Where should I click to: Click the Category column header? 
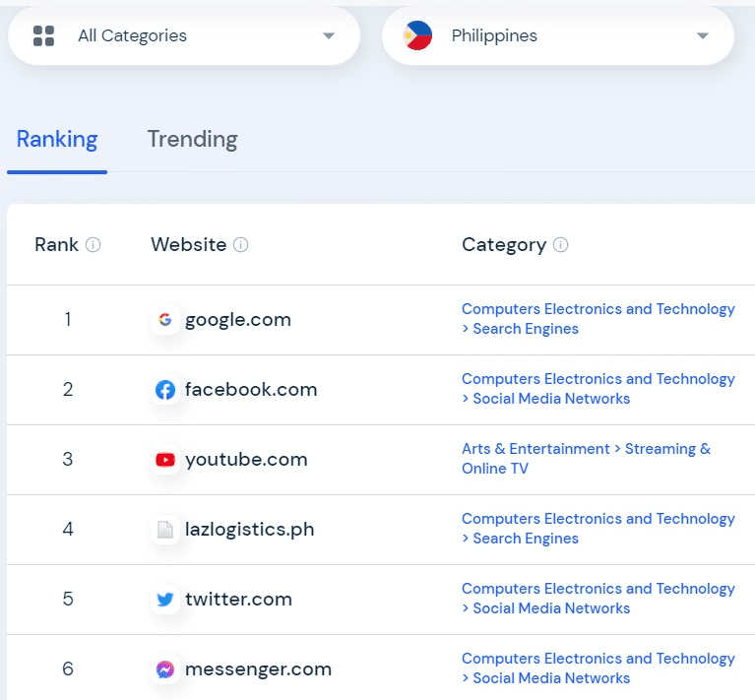[x=504, y=245]
